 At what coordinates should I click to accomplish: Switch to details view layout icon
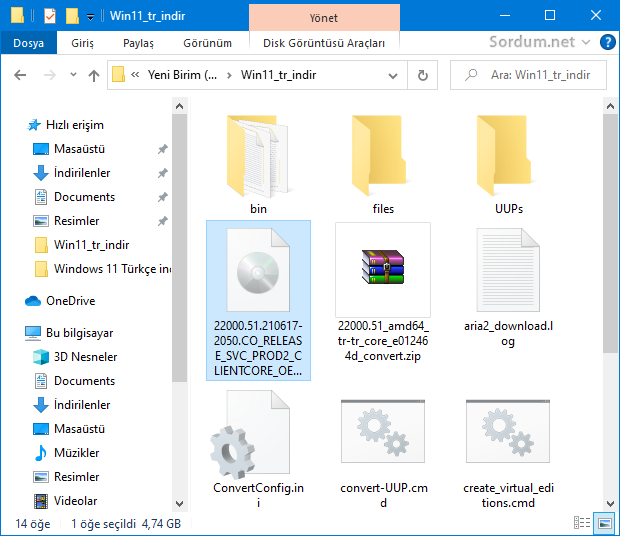582,523
